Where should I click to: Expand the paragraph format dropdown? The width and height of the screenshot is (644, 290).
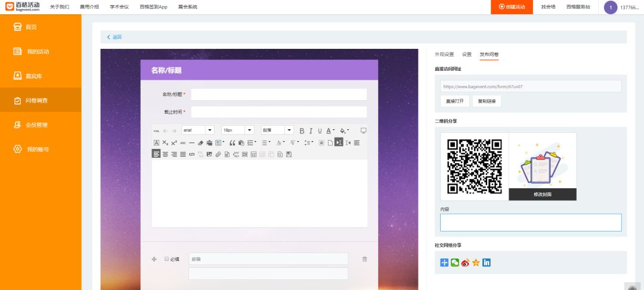click(x=277, y=130)
